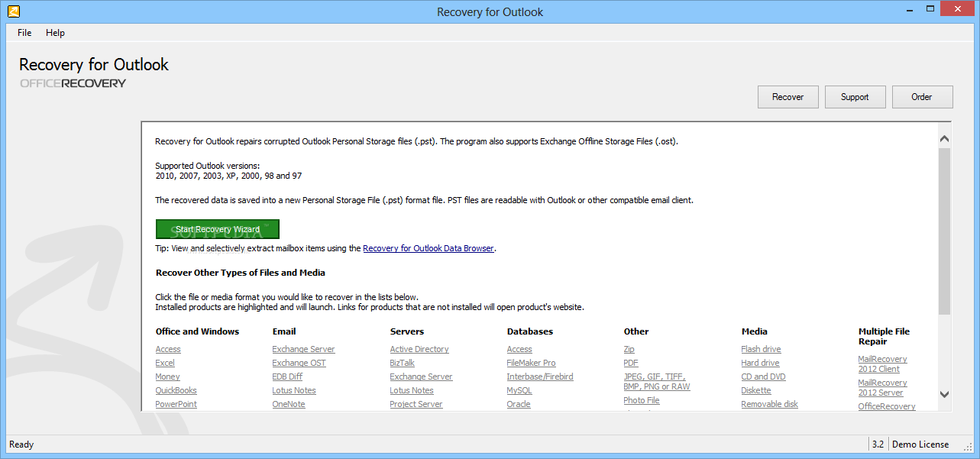Open the EDB Diff link
Image resolution: width=980 pixels, height=459 pixels.
pyautogui.click(x=287, y=377)
